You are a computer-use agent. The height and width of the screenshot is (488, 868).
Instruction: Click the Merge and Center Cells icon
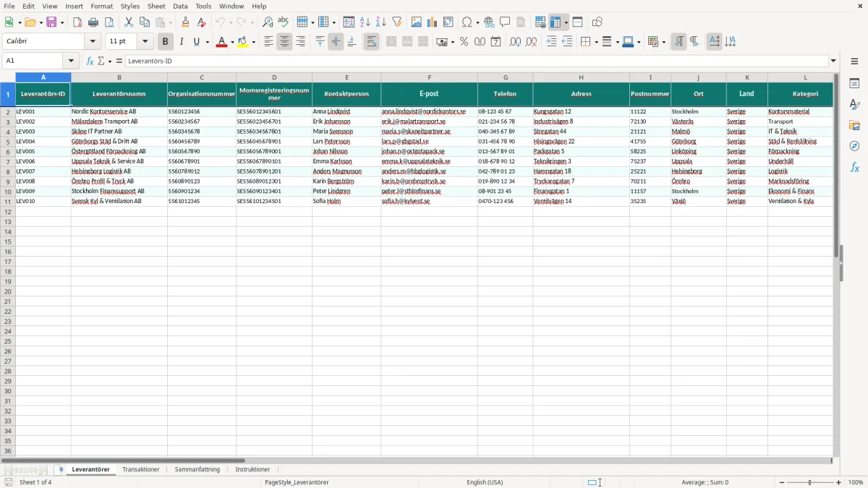click(x=391, y=42)
